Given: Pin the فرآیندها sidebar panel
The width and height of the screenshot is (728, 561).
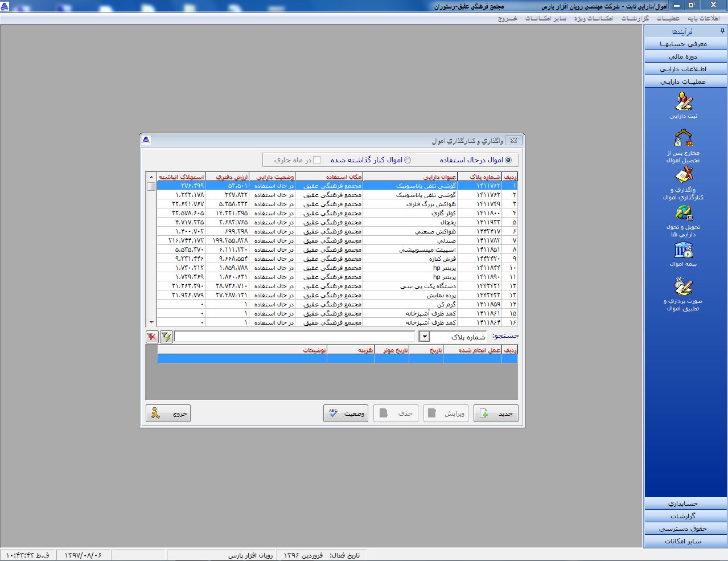Looking at the screenshot, I should (x=722, y=31).
